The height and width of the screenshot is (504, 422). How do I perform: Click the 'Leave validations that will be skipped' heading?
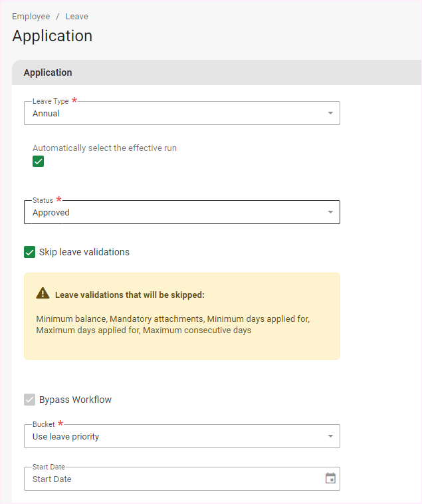click(x=130, y=295)
